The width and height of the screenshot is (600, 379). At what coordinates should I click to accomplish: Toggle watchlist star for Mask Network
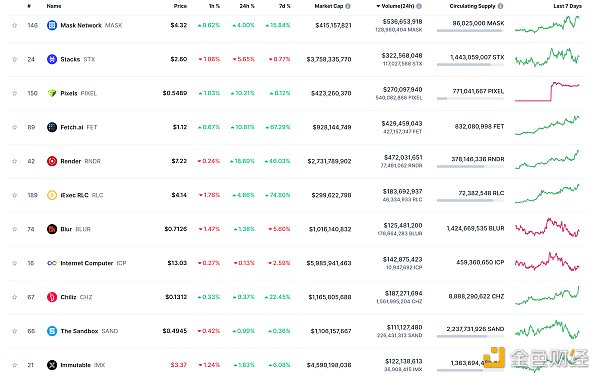point(15,25)
